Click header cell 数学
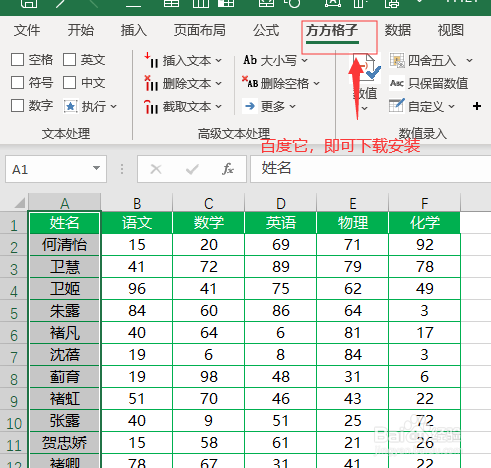This screenshot has width=491, height=468. click(209, 223)
